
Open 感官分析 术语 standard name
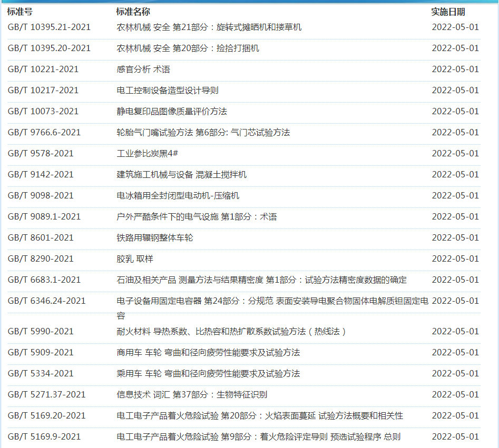143,69
